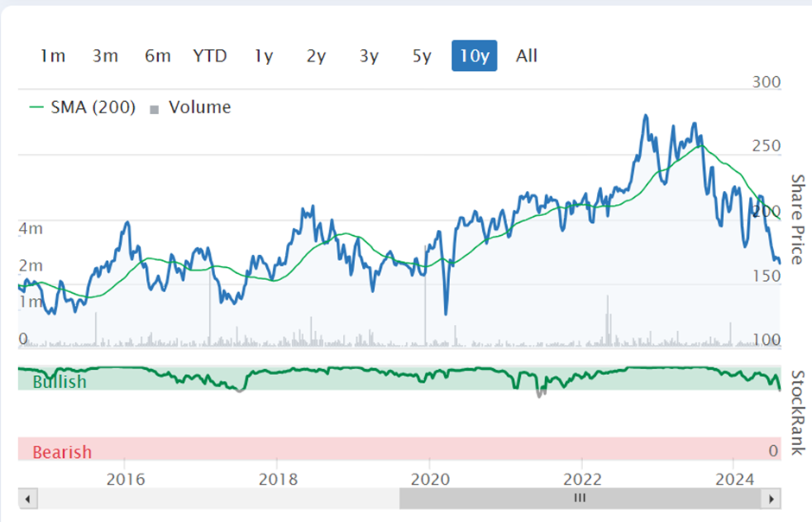Click the green SMA legend line icon
Image resolution: width=812 pixels, height=522 pixels.
[x=36, y=107]
